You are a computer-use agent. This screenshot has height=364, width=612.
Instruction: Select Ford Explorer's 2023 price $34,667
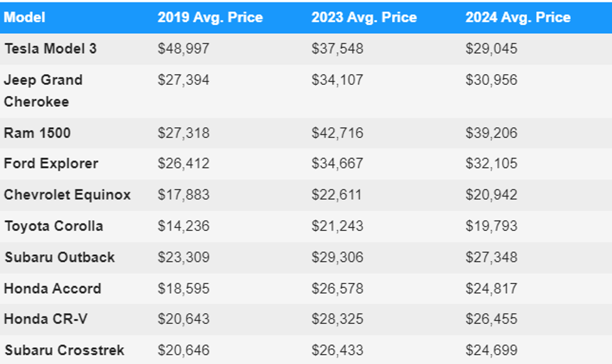pos(337,164)
